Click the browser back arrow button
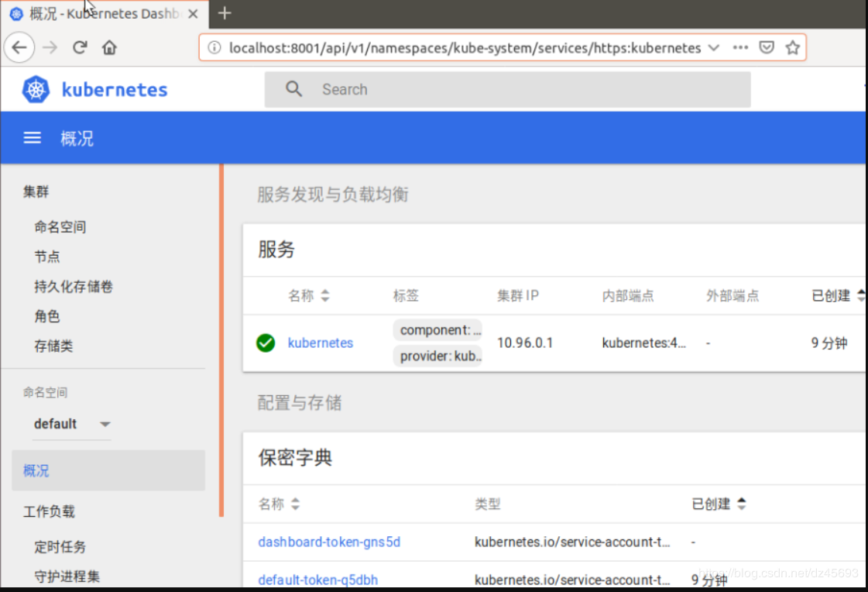 click(x=19, y=47)
